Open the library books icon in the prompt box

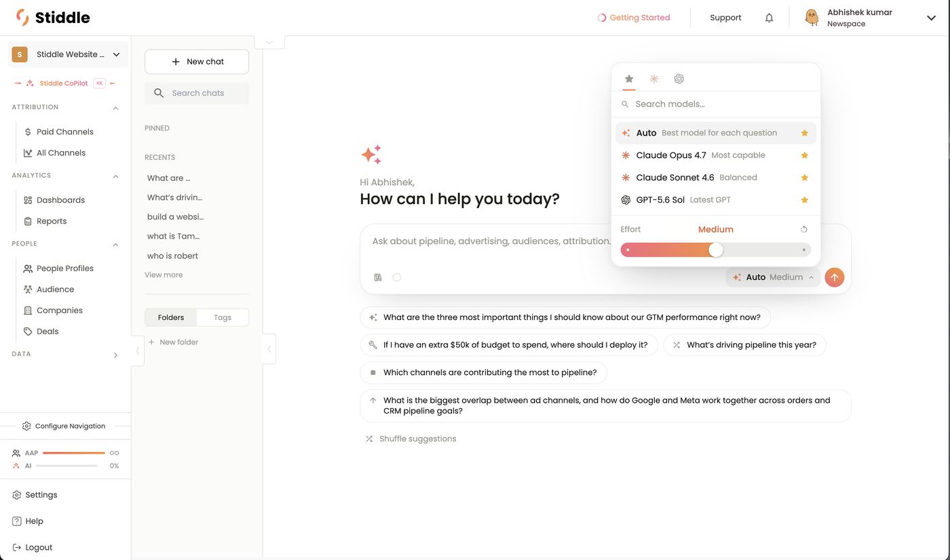(378, 277)
